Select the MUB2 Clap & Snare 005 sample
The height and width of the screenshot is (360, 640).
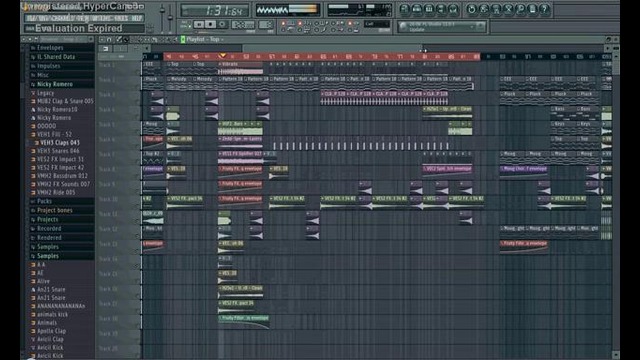(x=65, y=101)
